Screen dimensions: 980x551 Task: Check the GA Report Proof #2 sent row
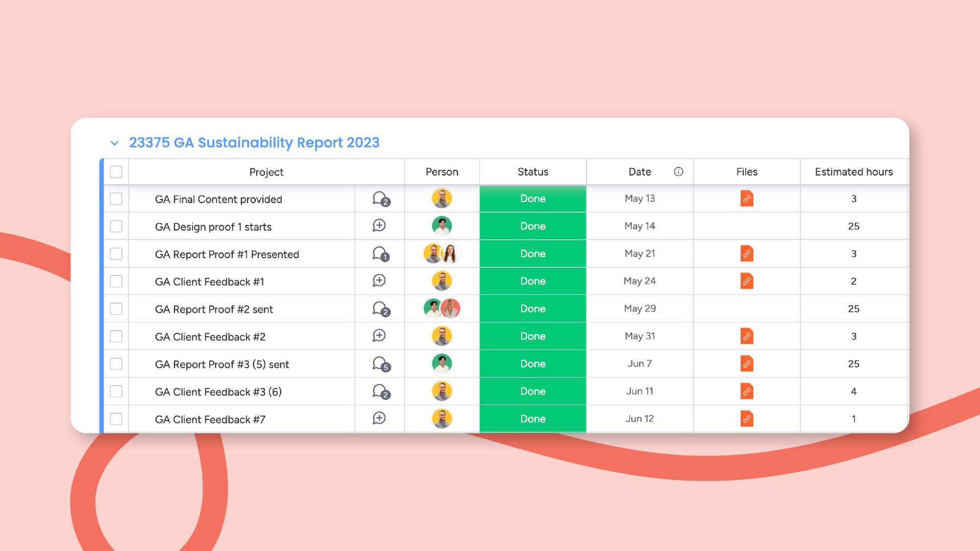(x=116, y=309)
